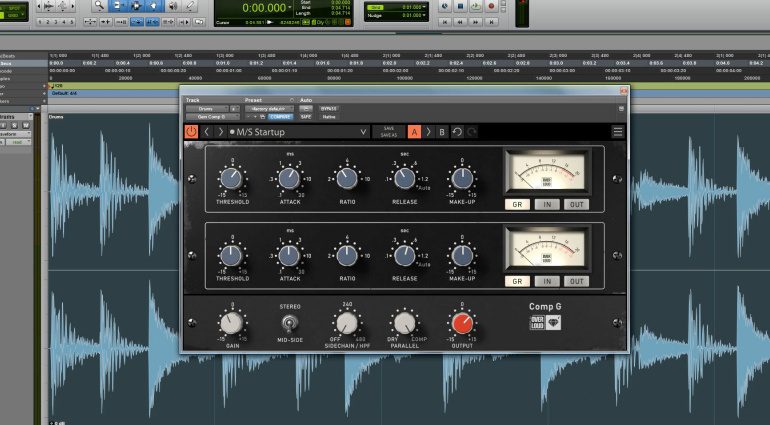
Task: Select OUT meter mode on upper channel
Action: pyautogui.click(x=576, y=204)
